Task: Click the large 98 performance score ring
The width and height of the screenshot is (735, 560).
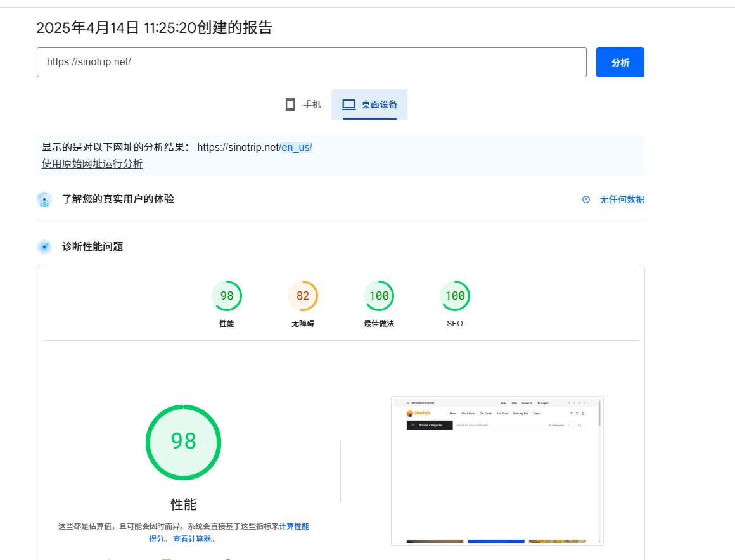Action: pyautogui.click(x=184, y=442)
